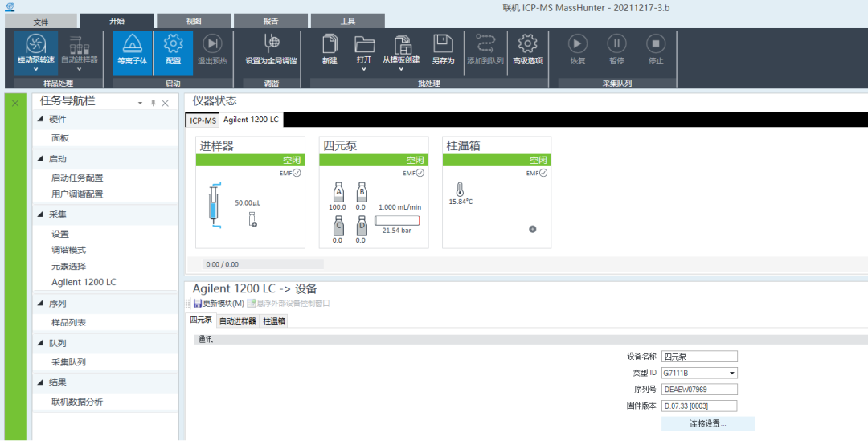
Task: Click the autosampler icon (自动进样器)
Action: pos(79,44)
